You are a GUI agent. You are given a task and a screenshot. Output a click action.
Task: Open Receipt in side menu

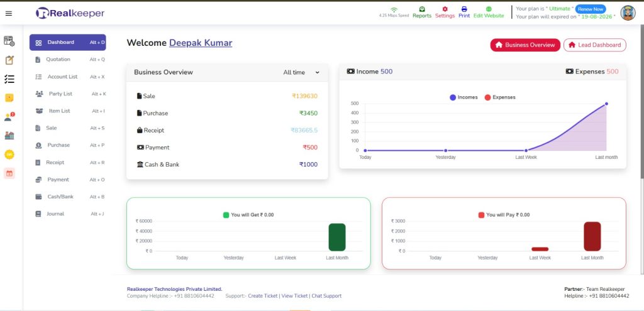click(68, 163)
